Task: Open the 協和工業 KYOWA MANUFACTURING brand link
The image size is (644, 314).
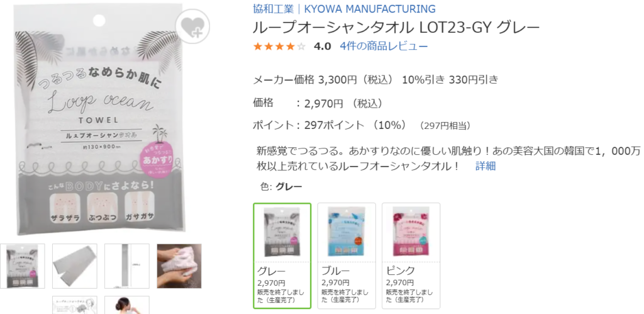Action: [344, 9]
